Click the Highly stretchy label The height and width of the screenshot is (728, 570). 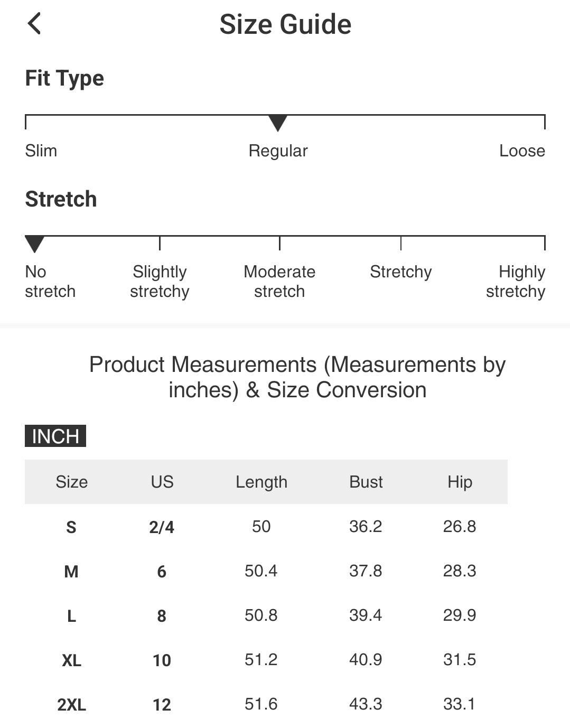[x=516, y=282]
